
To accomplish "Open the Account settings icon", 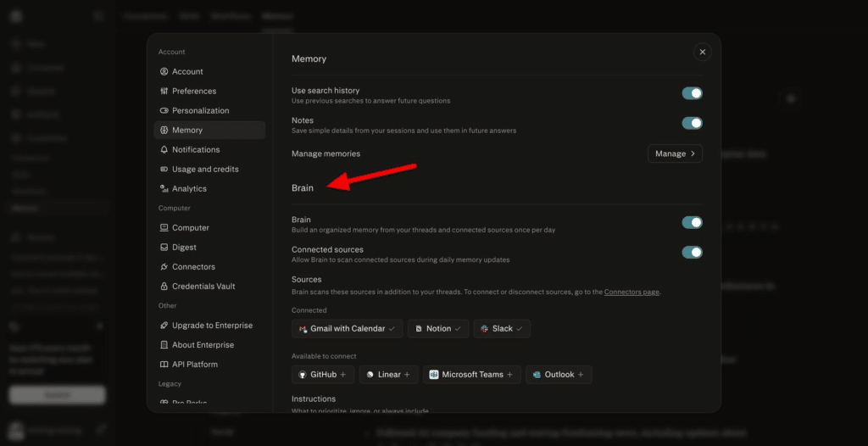I will 164,71.
